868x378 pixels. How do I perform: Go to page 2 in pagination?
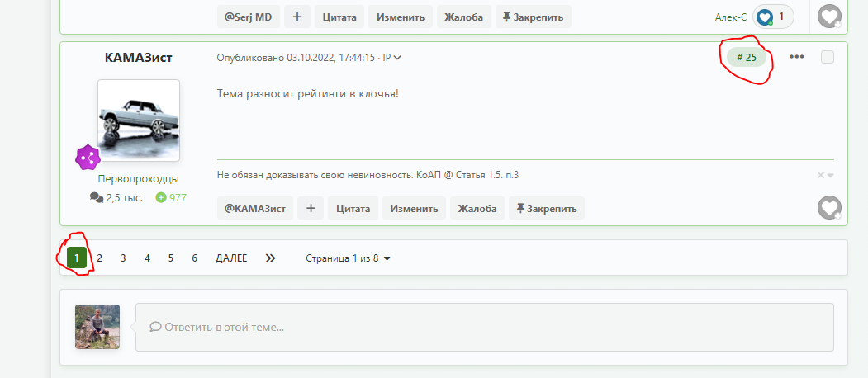[100, 258]
